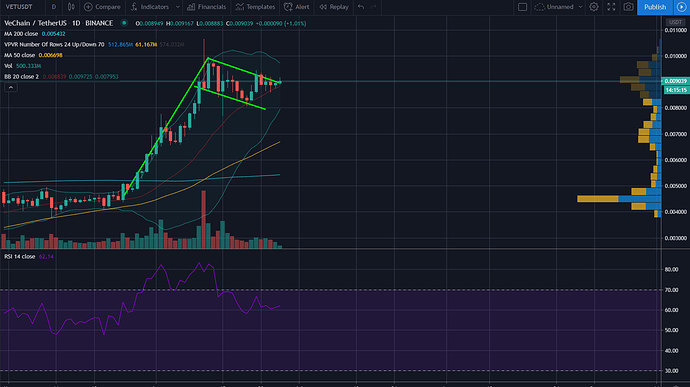Undo the last chart action
Viewport: 690px width, 387px height.
(x=361, y=7)
